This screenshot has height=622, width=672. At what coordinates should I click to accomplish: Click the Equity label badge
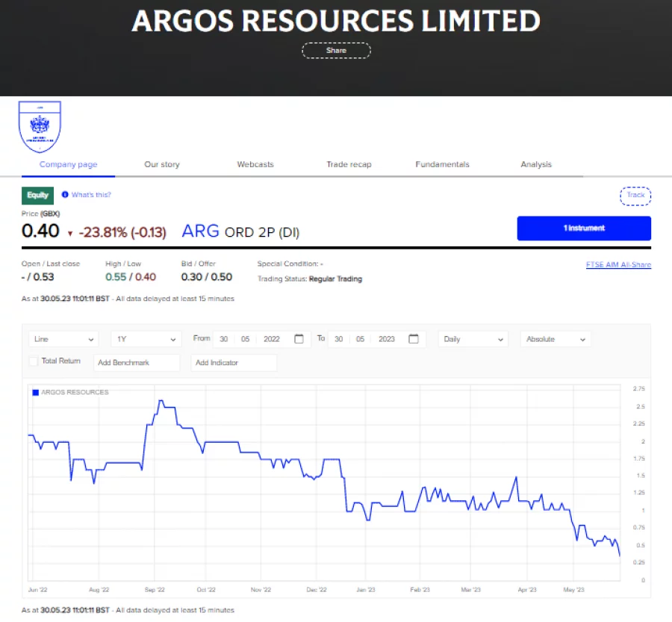coord(37,195)
